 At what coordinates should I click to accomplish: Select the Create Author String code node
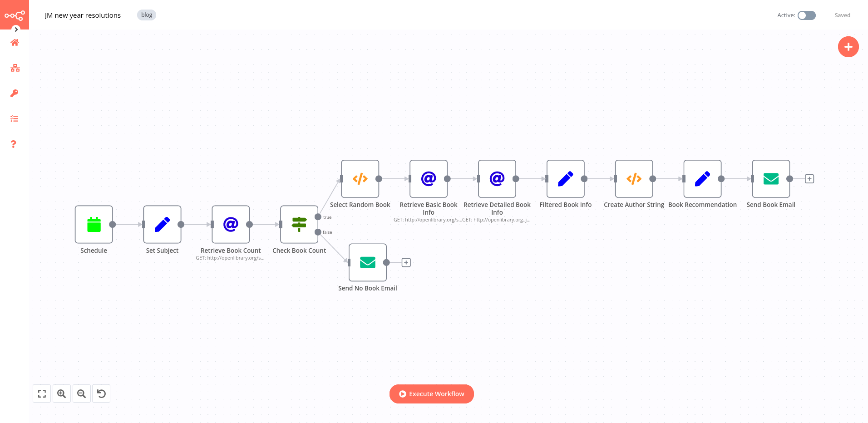click(x=634, y=179)
